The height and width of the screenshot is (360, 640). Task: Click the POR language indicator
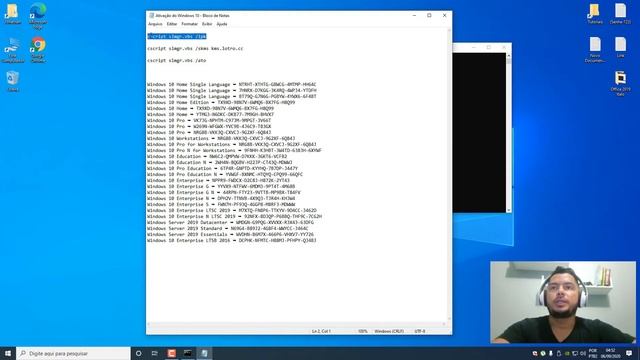593,353
